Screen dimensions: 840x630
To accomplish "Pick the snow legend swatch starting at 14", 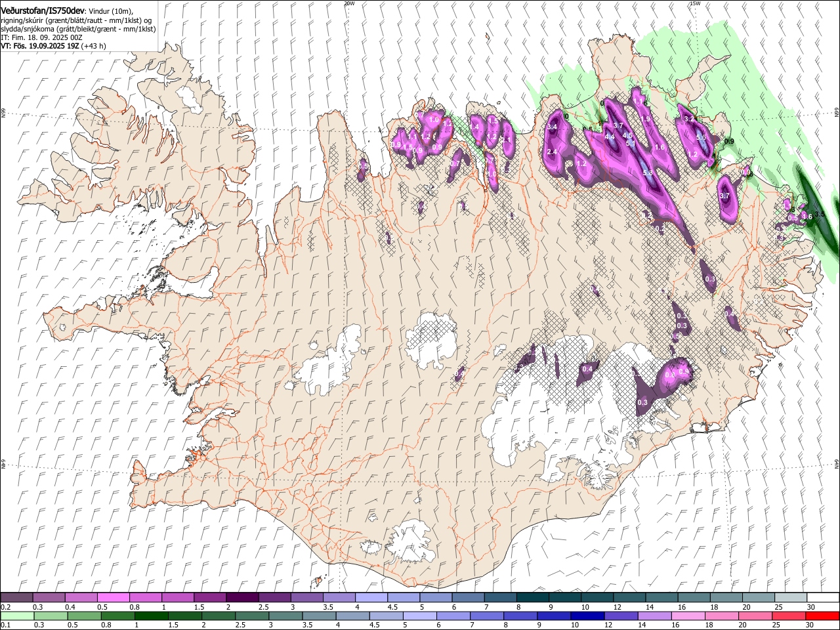I will point(661,598).
